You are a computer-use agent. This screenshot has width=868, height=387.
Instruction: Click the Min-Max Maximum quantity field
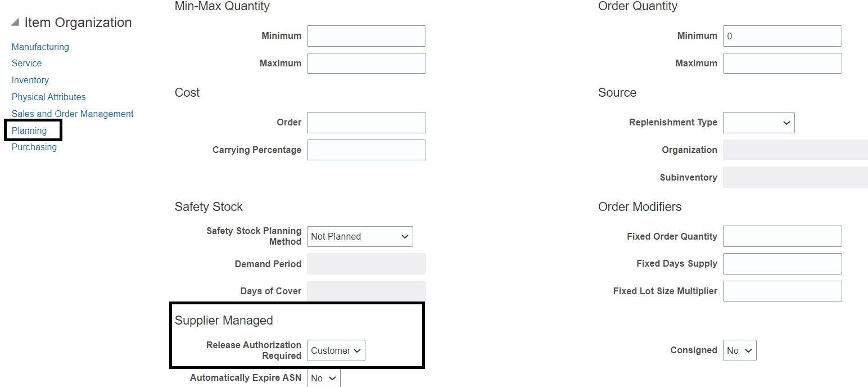point(366,63)
